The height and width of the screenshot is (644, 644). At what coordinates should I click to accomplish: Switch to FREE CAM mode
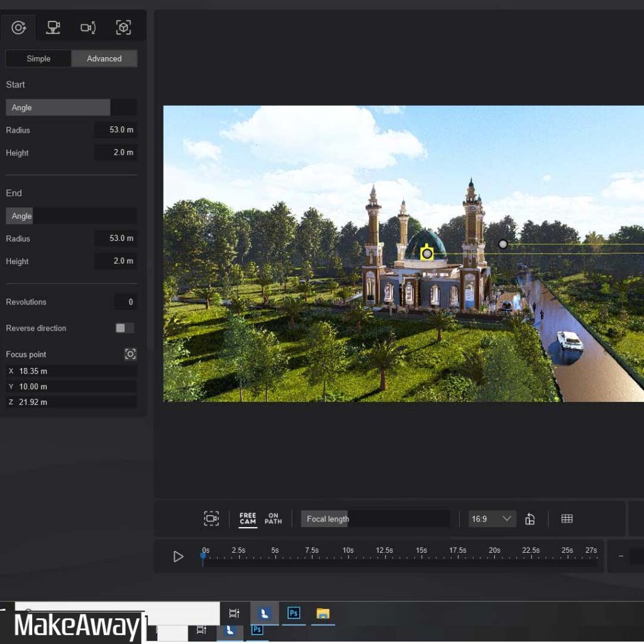coord(248,519)
